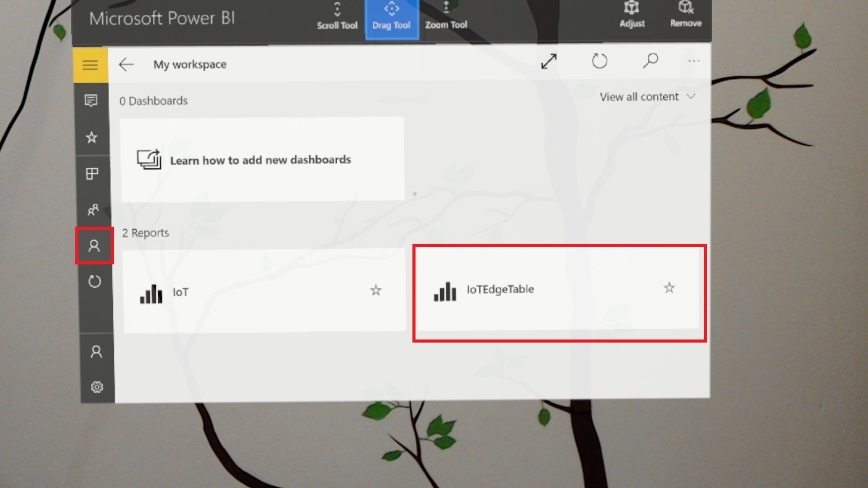Open Favorites via the sidebar star

pos(92,137)
